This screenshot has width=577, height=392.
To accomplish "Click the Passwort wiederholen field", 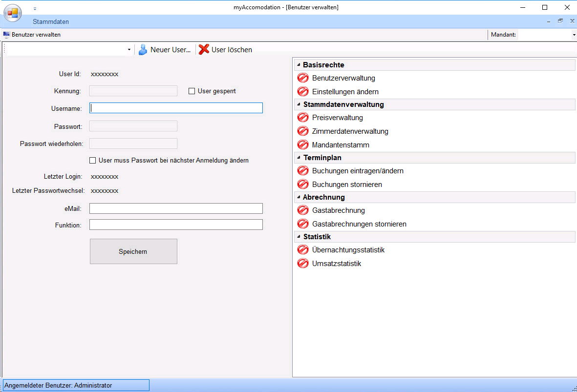I will click(133, 144).
